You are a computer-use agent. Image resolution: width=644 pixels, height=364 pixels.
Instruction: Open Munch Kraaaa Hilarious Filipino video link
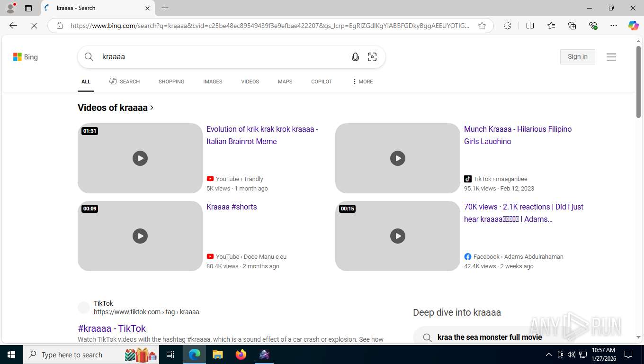pyautogui.click(x=518, y=135)
